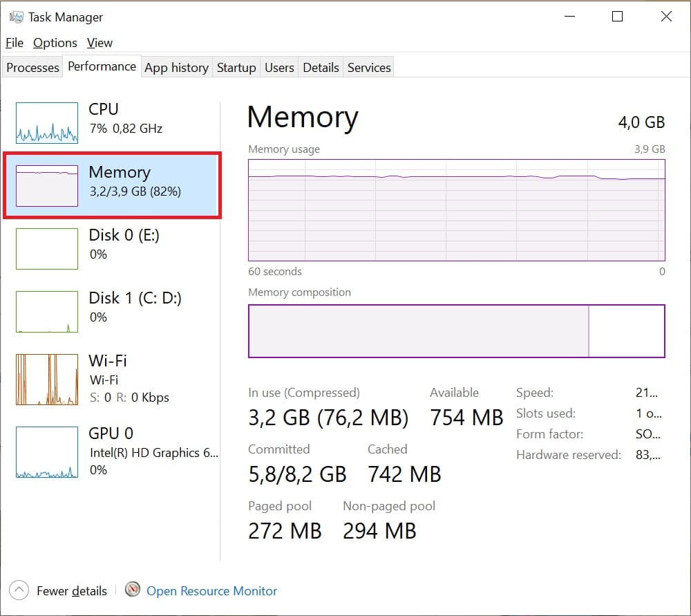Image resolution: width=691 pixels, height=616 pixels.
Task: Select the GPU 0 graph thumbnail
Action: (x=47, y=452)
